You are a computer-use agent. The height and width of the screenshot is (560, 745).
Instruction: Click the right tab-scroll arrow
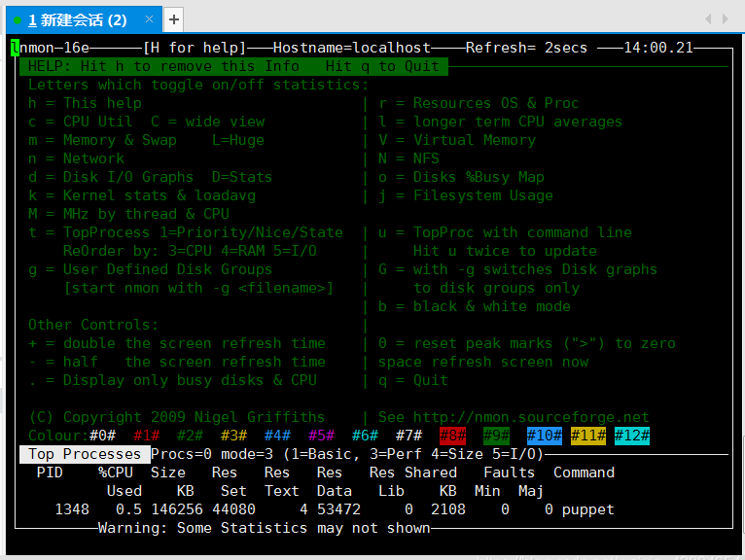point(725,19)
